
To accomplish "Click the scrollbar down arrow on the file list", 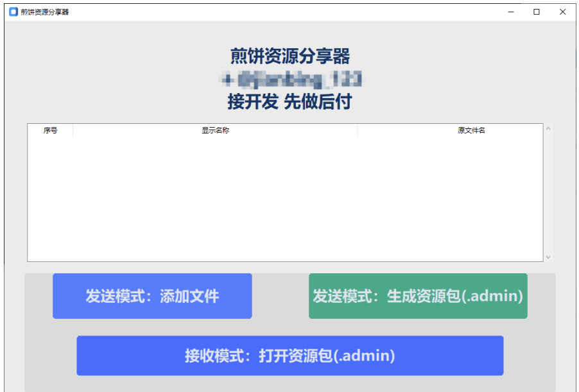I will click(x=548, y=255).
